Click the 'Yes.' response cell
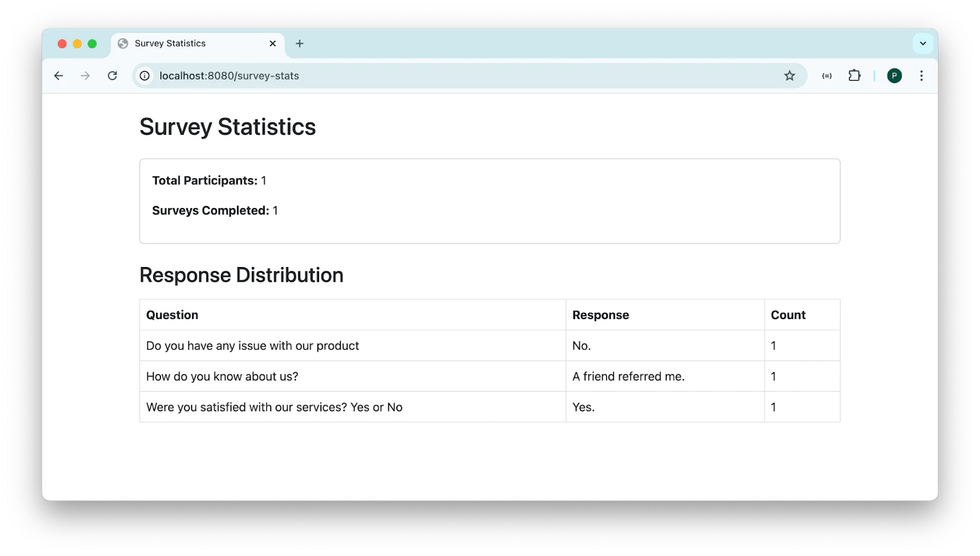The image size is (980, 556). pos(665,407)
